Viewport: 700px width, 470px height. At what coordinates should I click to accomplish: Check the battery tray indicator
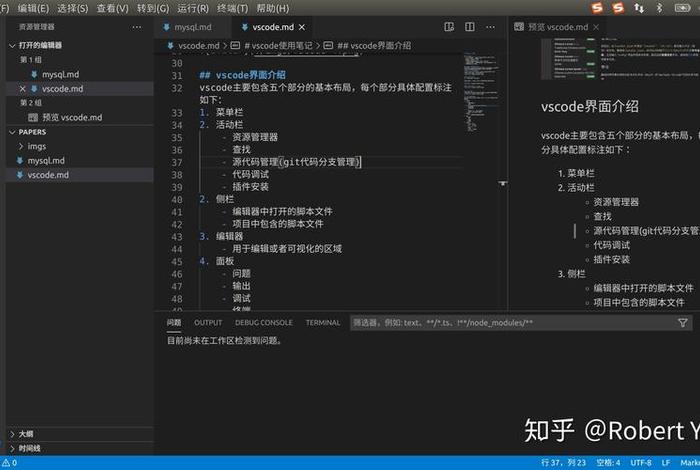click(x=682, y=8)
